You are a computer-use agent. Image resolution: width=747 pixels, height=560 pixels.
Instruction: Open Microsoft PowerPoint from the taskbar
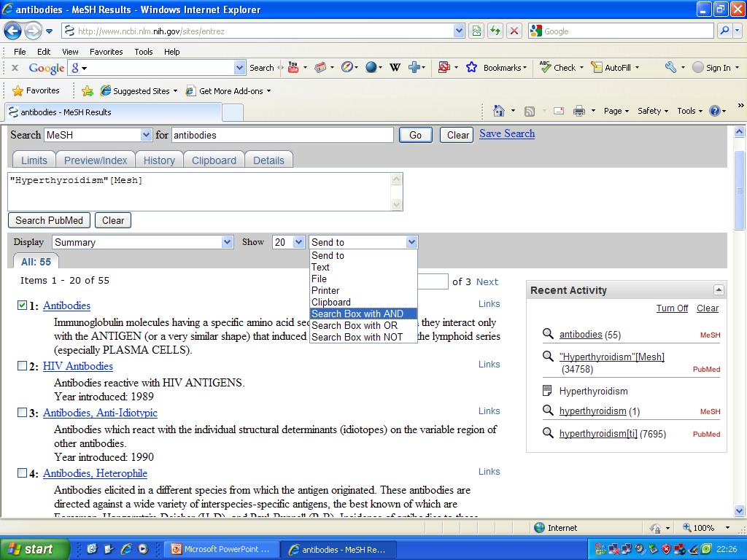coord(222,549)
